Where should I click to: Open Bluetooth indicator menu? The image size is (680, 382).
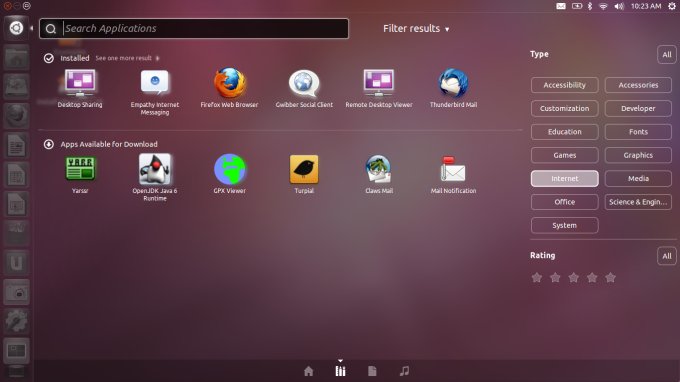pos(590,6)
